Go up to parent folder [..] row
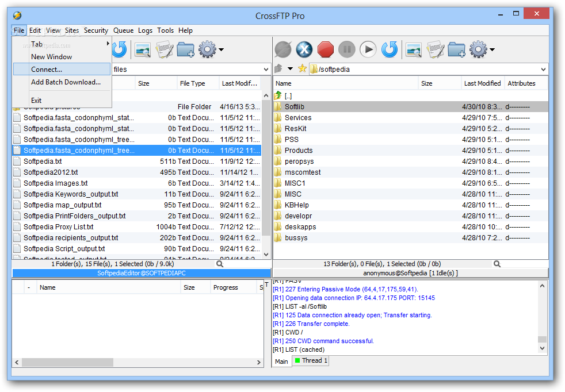Image resolution: width=565 pixels, height=392 pixels. [x=411, y=96]
